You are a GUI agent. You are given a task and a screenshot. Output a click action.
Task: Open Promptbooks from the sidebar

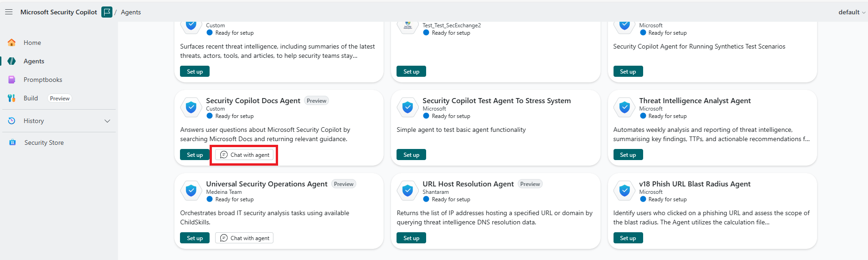coord(43,80)
